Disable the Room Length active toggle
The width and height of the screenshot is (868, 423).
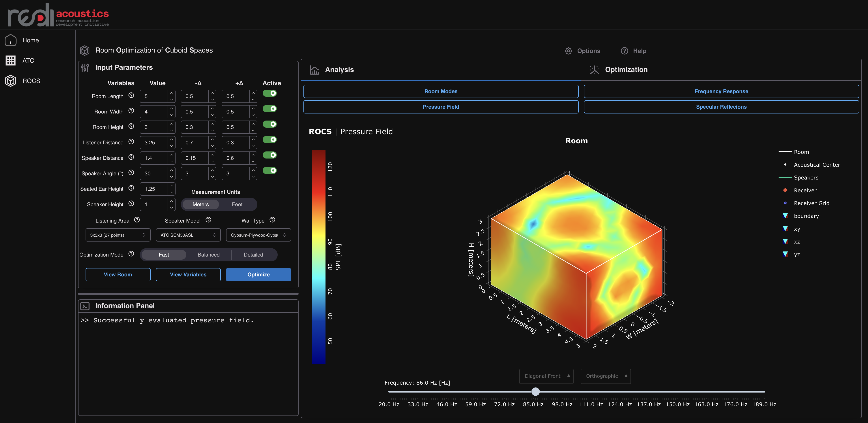269,93
